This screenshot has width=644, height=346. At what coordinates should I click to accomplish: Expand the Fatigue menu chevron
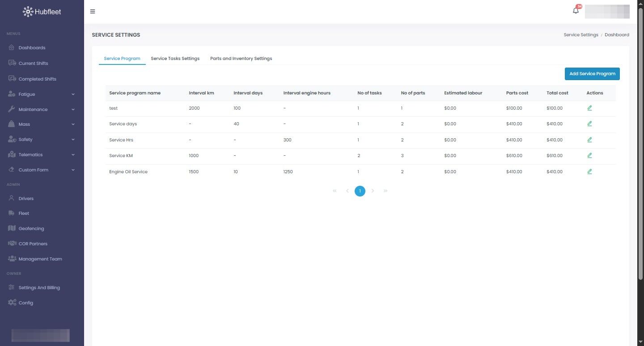coord(73,94)
